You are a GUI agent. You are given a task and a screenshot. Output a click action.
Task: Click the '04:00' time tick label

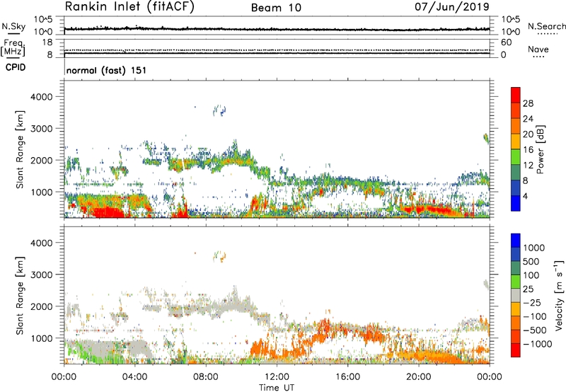point(134,377)
